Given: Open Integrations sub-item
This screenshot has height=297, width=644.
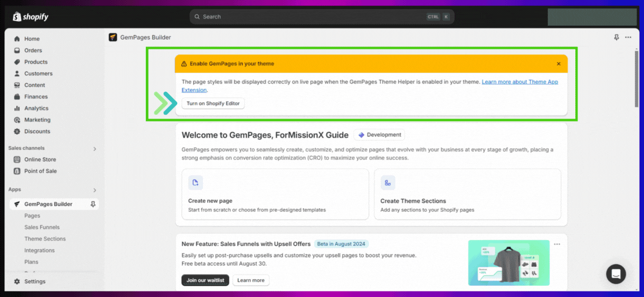Looking at the screenshot, I should click(40, 250).
